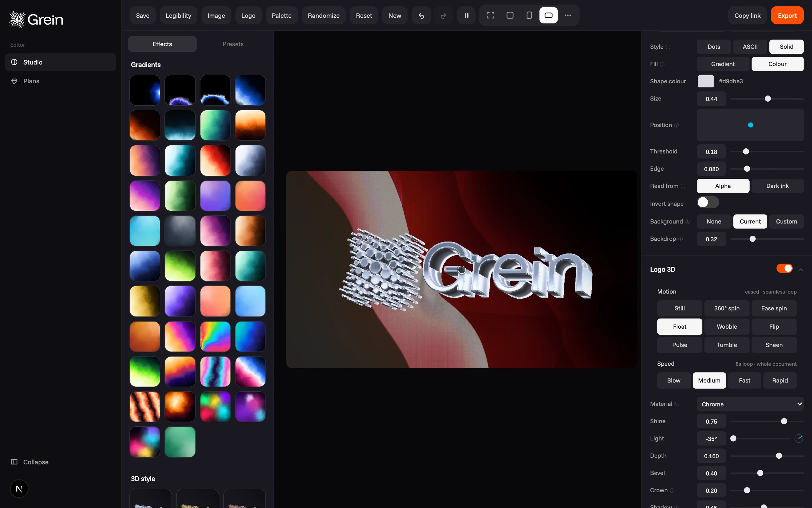812x508 pixels.
Task: Click the Reset button
Action: 364,15
